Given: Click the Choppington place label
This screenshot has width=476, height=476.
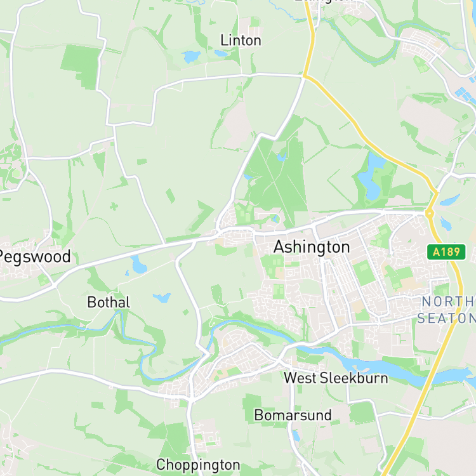Looking at the screenshot, I should coord(198,465).
